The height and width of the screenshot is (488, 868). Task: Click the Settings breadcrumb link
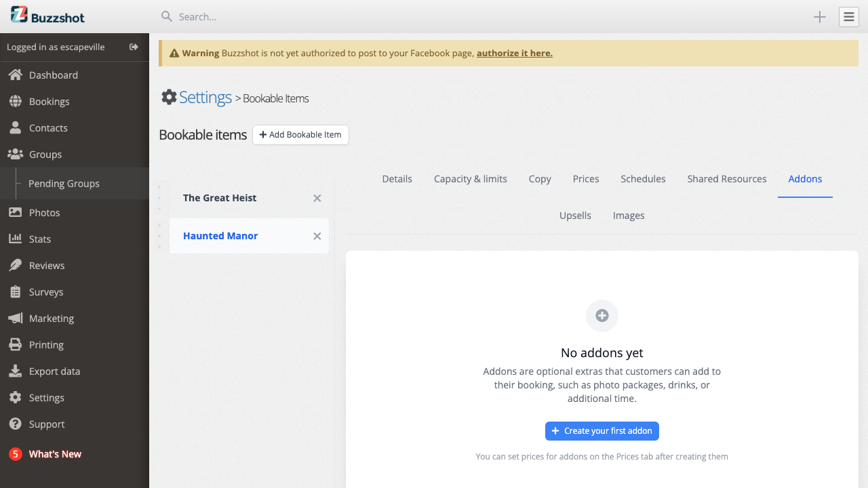click(x=205, y=97)
